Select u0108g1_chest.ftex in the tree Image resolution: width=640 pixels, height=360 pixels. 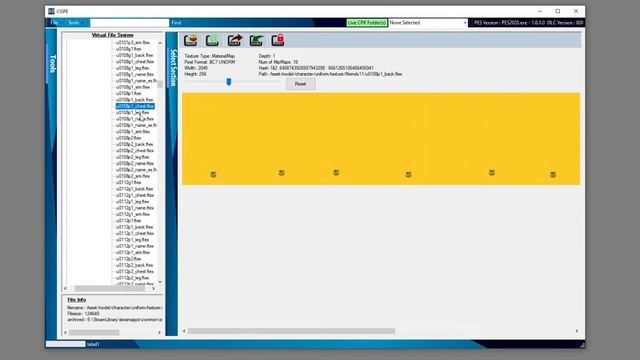(x=135, y=62)
